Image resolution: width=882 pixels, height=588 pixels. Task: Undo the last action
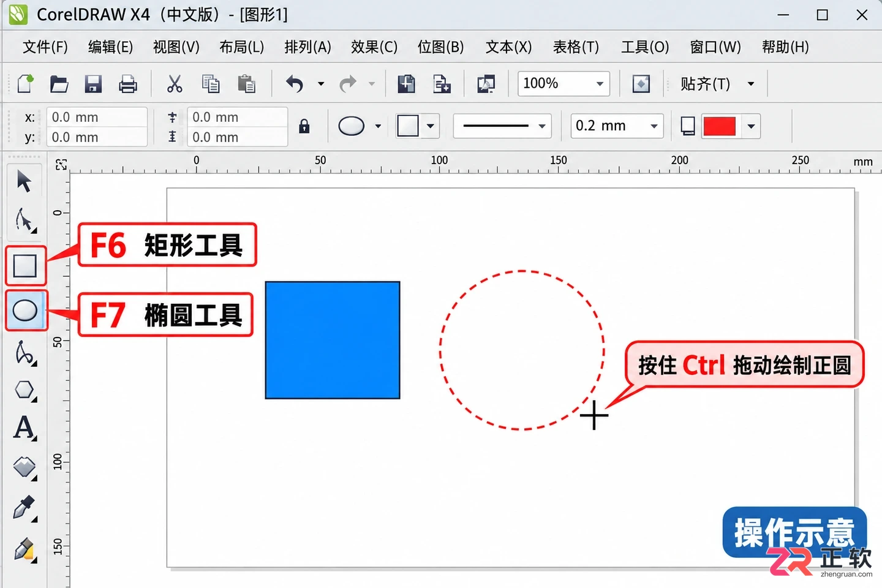[295, 83]
